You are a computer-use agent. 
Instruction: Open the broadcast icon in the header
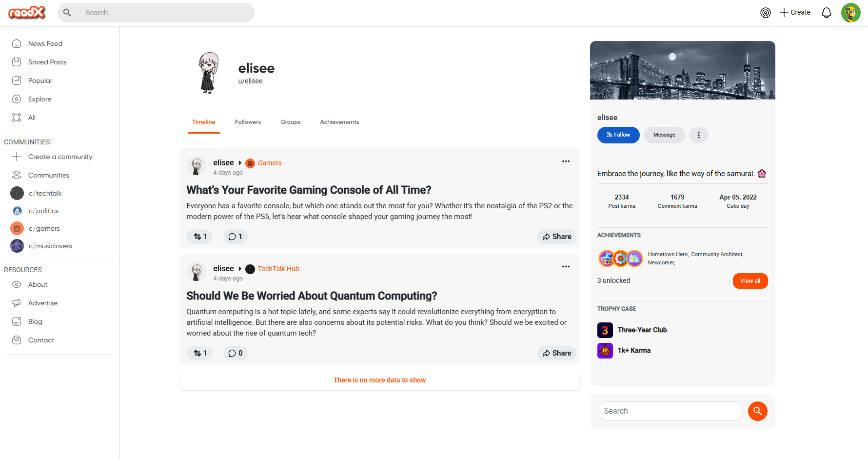tap(766, 13)
